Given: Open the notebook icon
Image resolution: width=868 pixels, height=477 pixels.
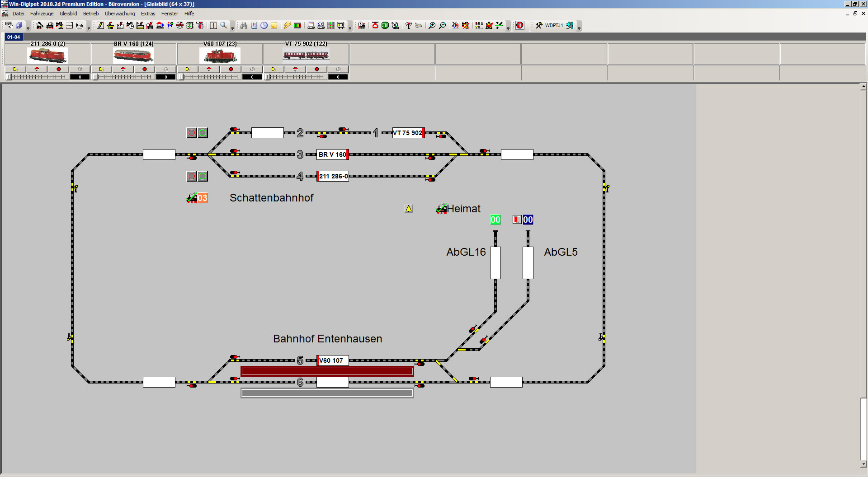Looking at the screenshot, I should click(254, 25).
